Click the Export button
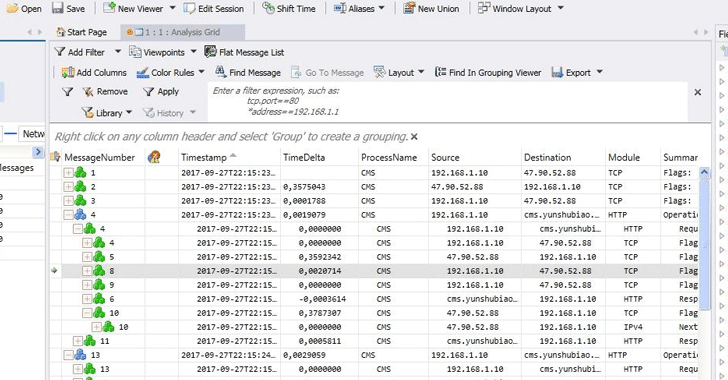 pyautogui.click(x=571, y=72)
